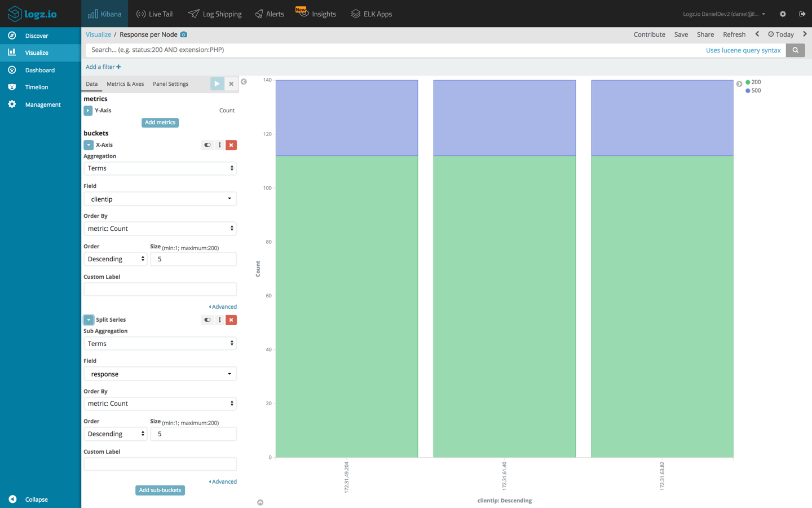Open Split Series Order Descending dropdown
Image resolution: width=812 pixels, height=508 pixels.
[x=116, y=434]
